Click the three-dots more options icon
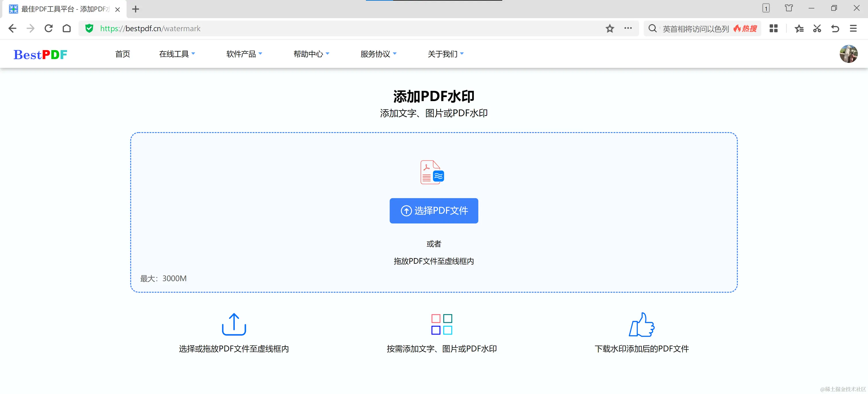Screen dimensions: 868x394 (628, 28)
